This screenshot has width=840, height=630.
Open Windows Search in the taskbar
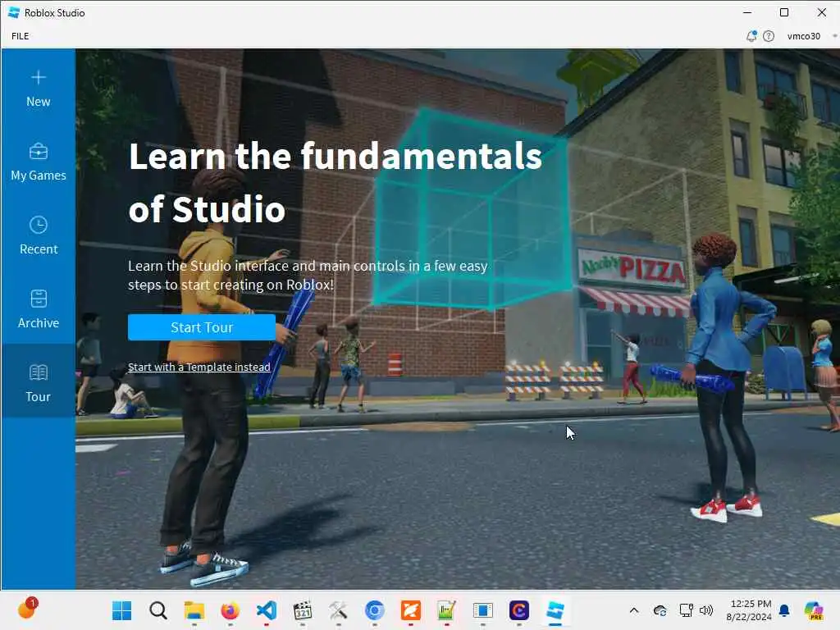point(158,610)
